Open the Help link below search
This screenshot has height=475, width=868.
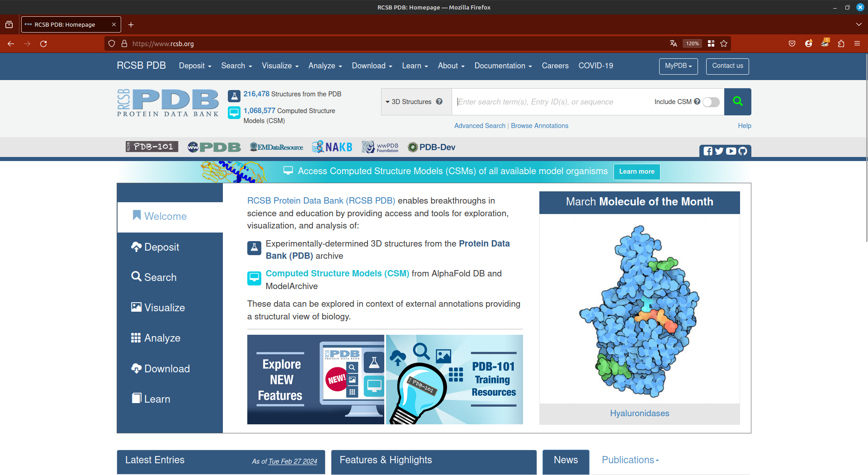click(x=744, y=126)
